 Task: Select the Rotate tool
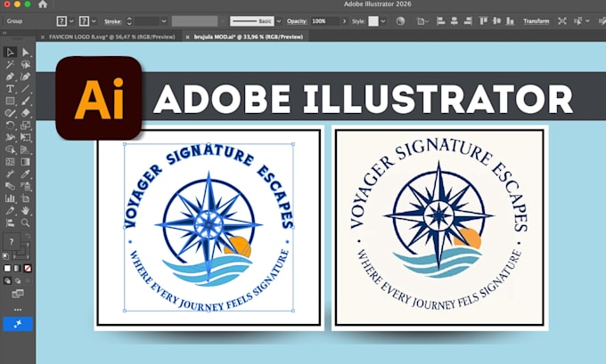click(10, 125)
